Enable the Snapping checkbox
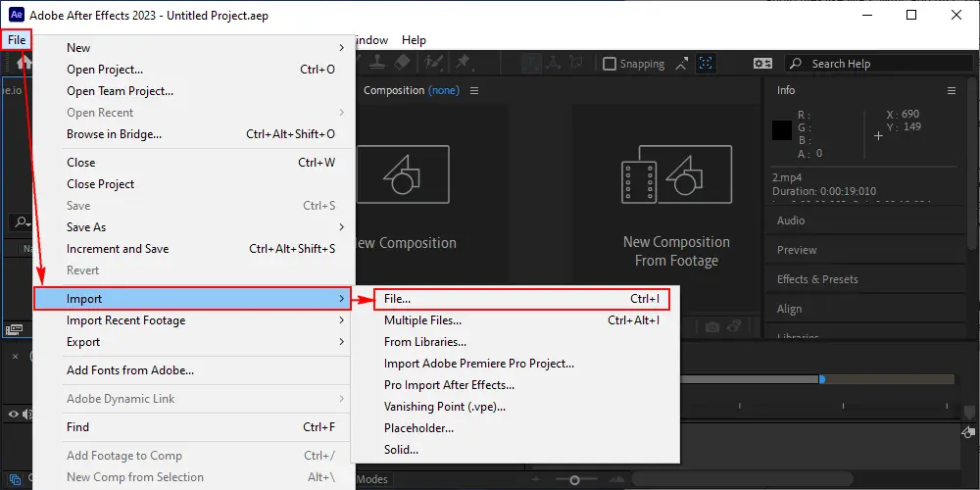This screenshot has height=490, width=980. [x=610, y=64]
